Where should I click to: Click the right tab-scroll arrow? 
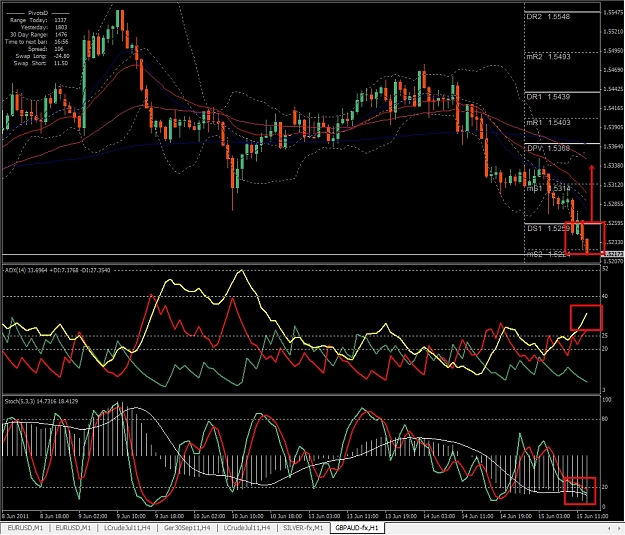point(619,528)
